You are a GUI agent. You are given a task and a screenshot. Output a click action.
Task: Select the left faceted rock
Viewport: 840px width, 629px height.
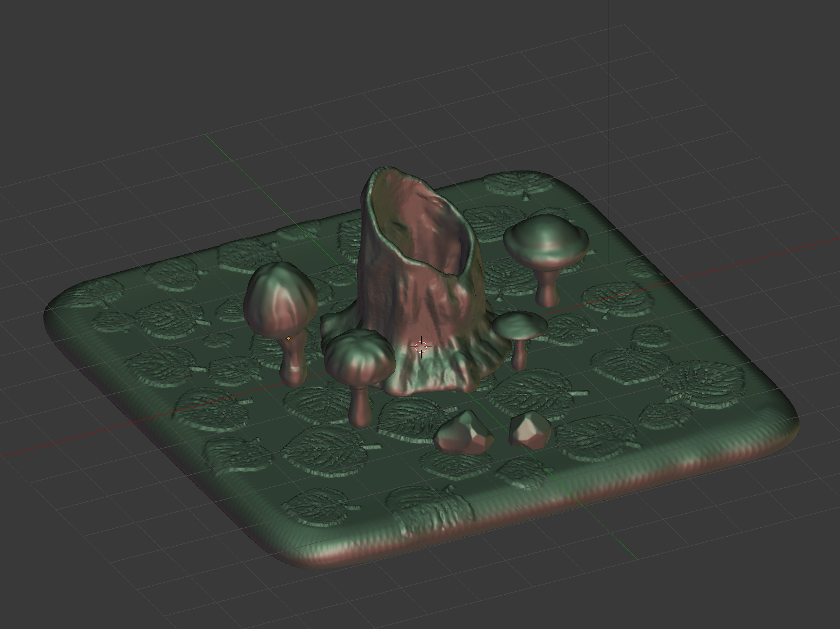(x=463, y=432)
